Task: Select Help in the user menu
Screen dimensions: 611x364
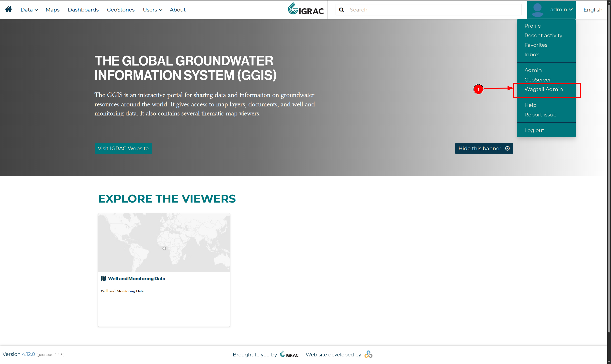Action: 530,105
